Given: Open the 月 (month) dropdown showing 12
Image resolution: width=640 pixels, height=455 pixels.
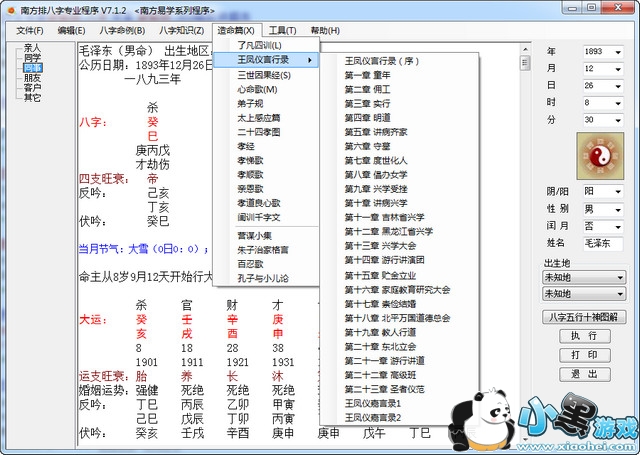Looking at the screenshot, I should pos(603,69).
